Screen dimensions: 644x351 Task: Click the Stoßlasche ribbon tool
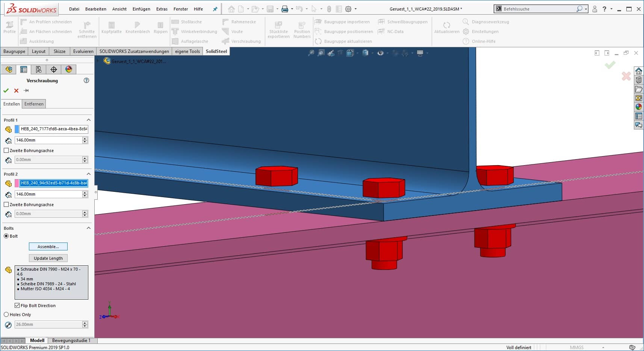[x=187, y=22]
